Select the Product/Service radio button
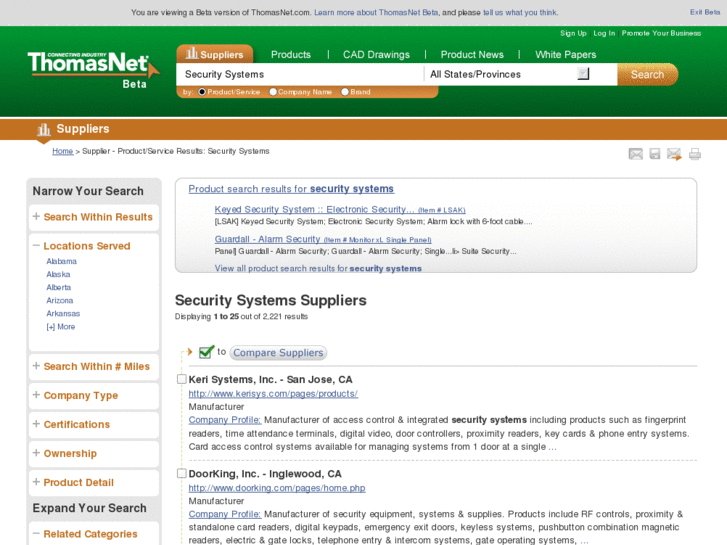Image resolution: width=727 pixels, height=545 pixels. pos(202,92)
